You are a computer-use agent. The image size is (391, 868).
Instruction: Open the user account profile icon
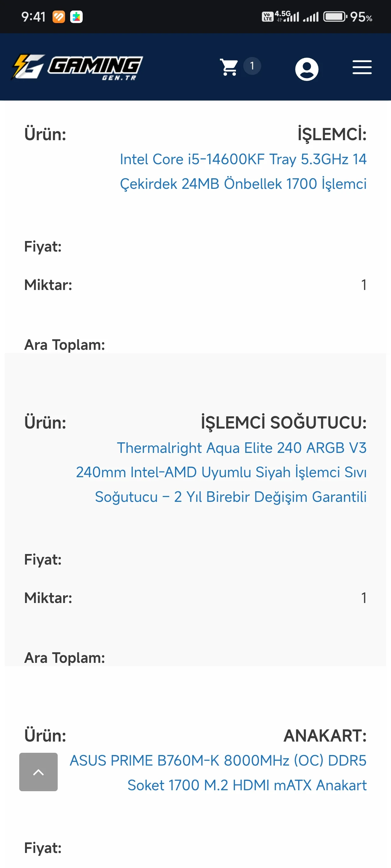(306, 69)
